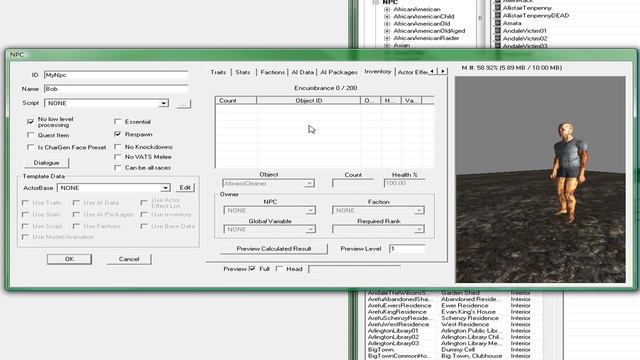
Task: Click the Edit button beside ActorBase
Action: [x=185, y=187]
